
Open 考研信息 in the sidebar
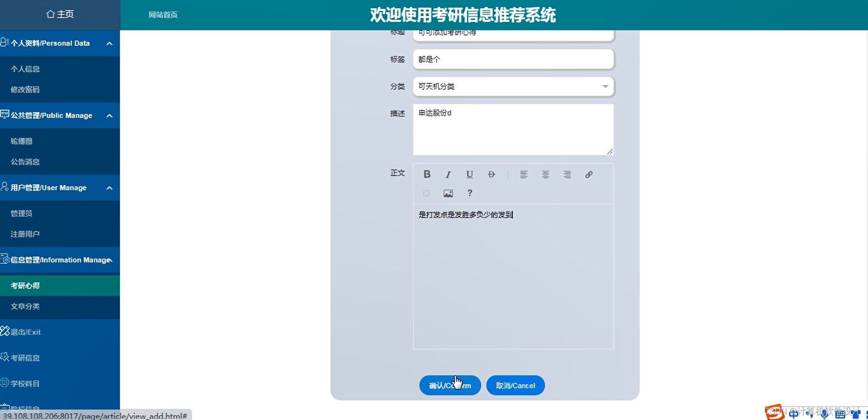point(25,358)
